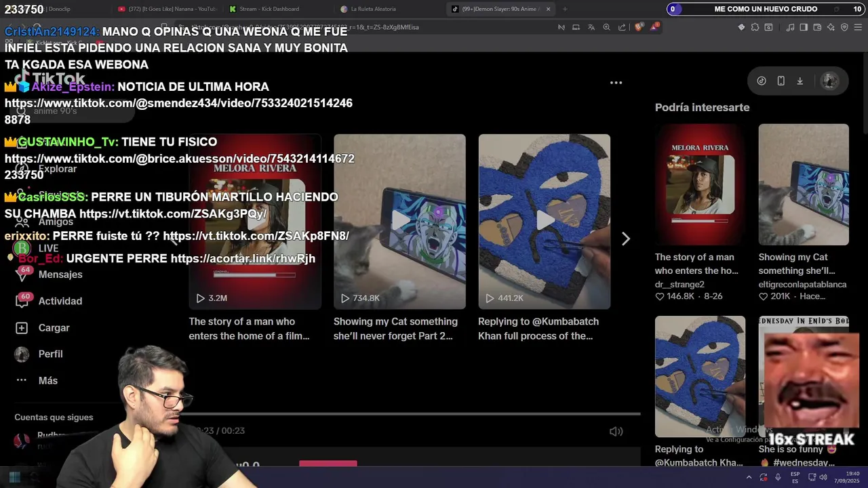Viewport: 868px width, 488px height.
Task: Click the 3.2M play count
Action: pyautogui.click(x=212, y=298)
